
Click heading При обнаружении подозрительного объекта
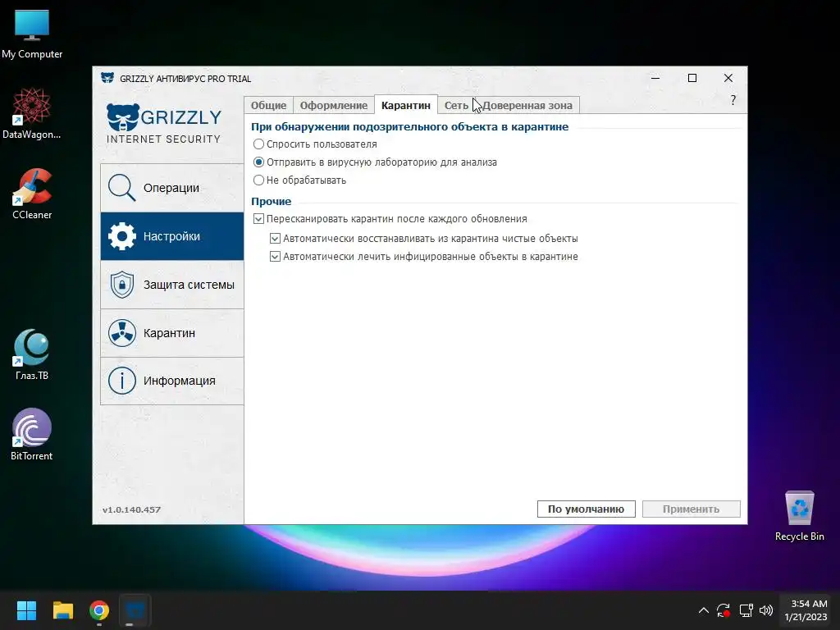coord(410,127)
